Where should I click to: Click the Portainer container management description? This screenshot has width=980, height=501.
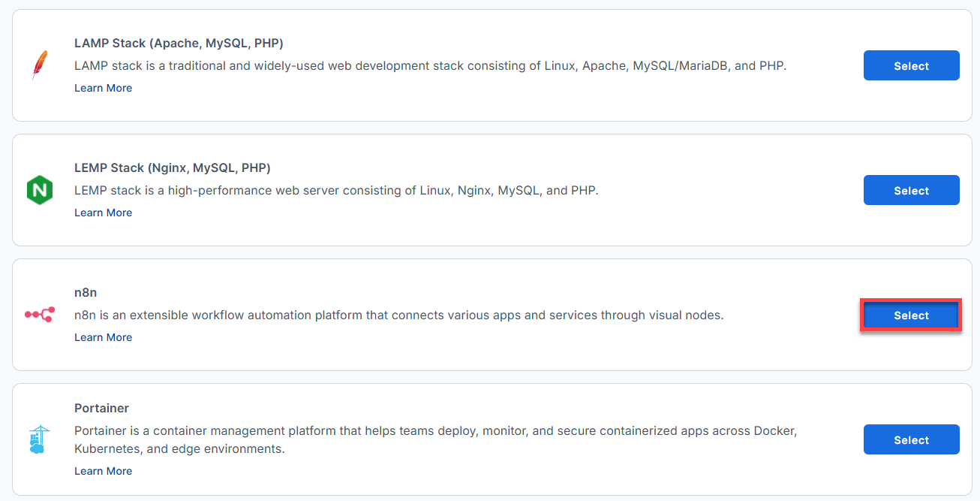pyautogui.click(x=435, y=440)
